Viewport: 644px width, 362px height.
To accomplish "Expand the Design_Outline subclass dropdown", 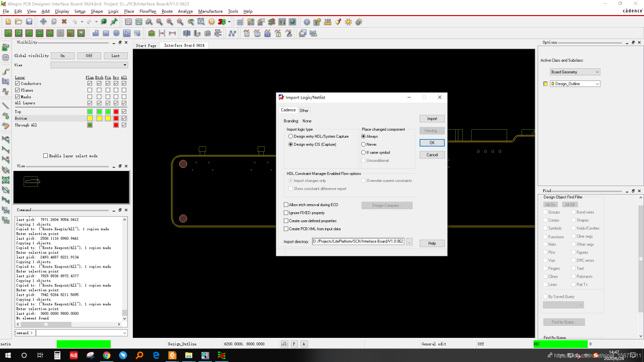I will pos(575,84).
